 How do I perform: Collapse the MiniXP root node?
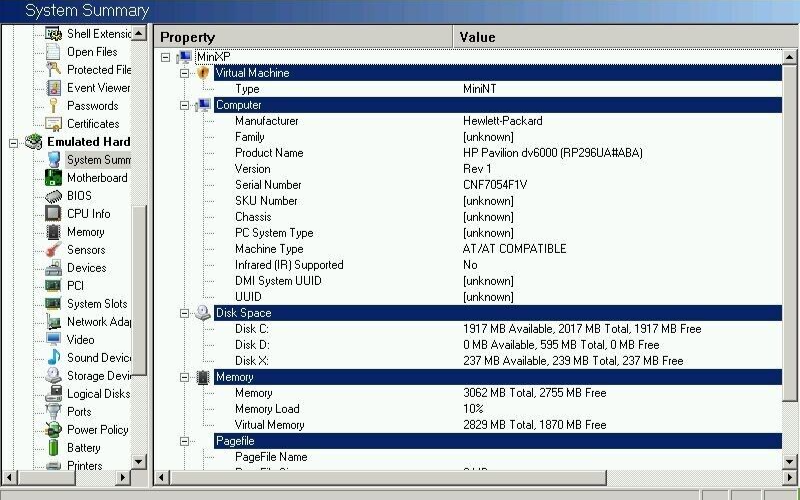coord(165,57)
